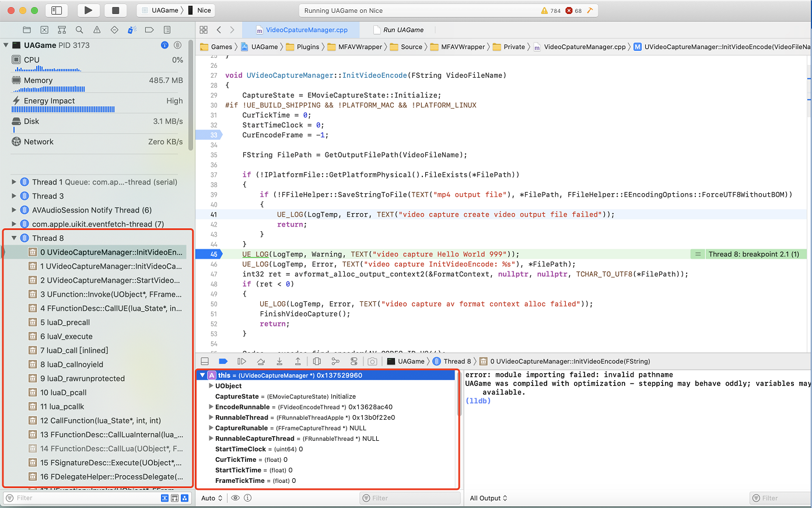Stop the running UAGame process

tap(116, 11)
